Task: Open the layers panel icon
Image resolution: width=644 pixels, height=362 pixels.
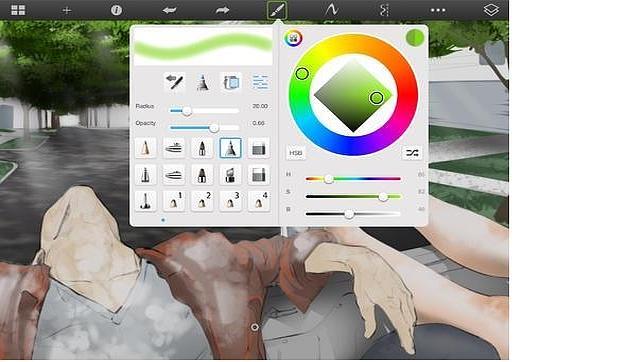Action: point(491,10)
